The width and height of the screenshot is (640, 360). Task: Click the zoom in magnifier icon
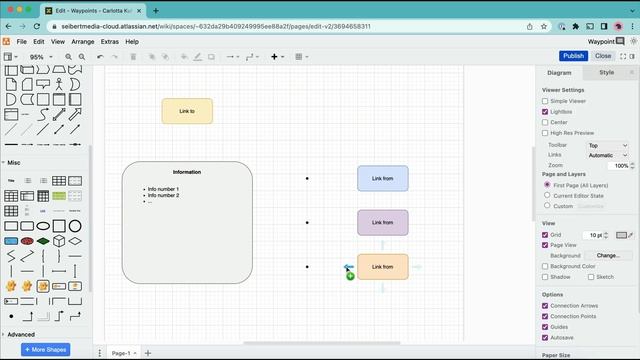(x=68, y=57)
